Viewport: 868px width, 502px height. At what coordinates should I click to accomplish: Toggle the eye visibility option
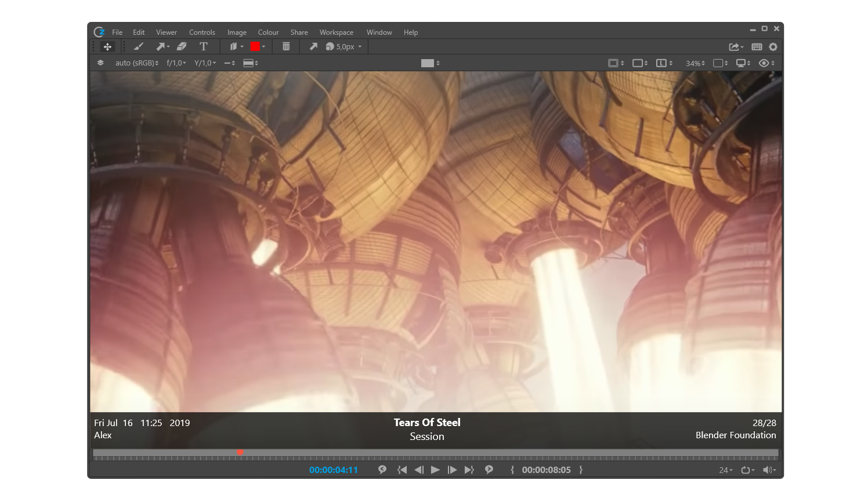click(766, 63)
